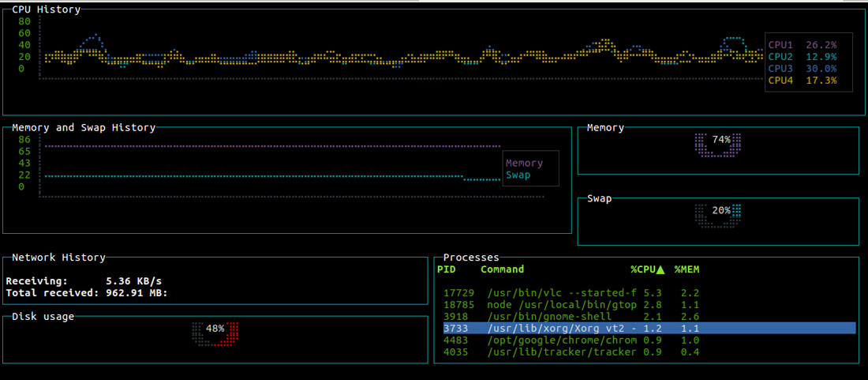Click the CPU4 17.3% legend entry

pos(803,81)
